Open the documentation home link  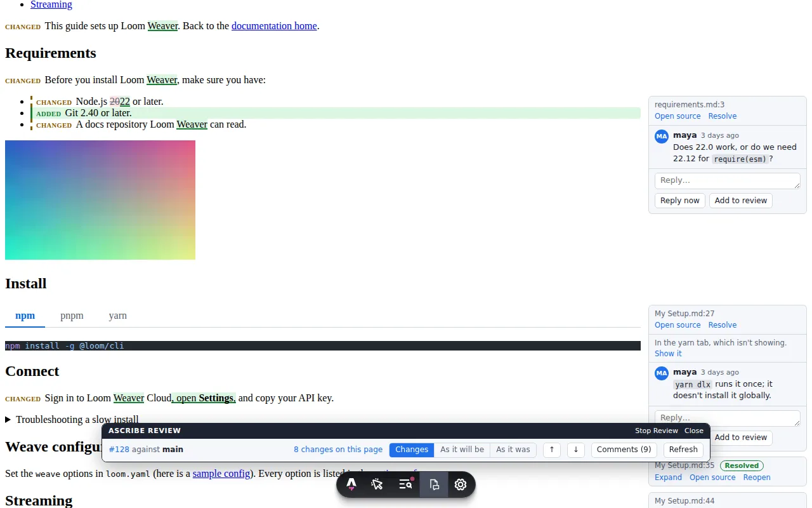point(274,26)
